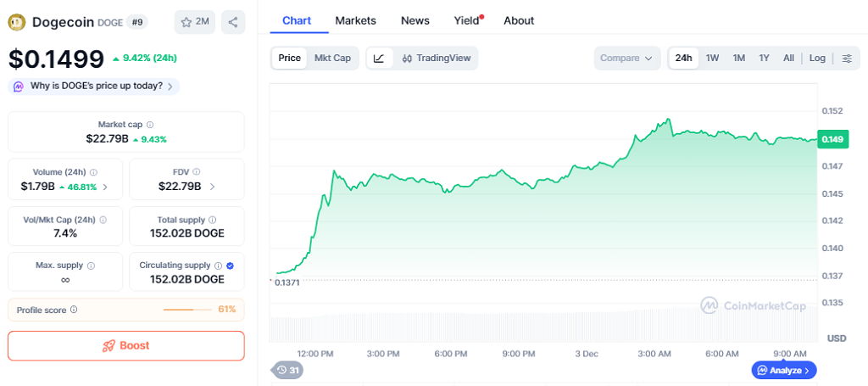
Task: Expand 'Why is DOGE's price up' chevron
Action: (170, 87)
